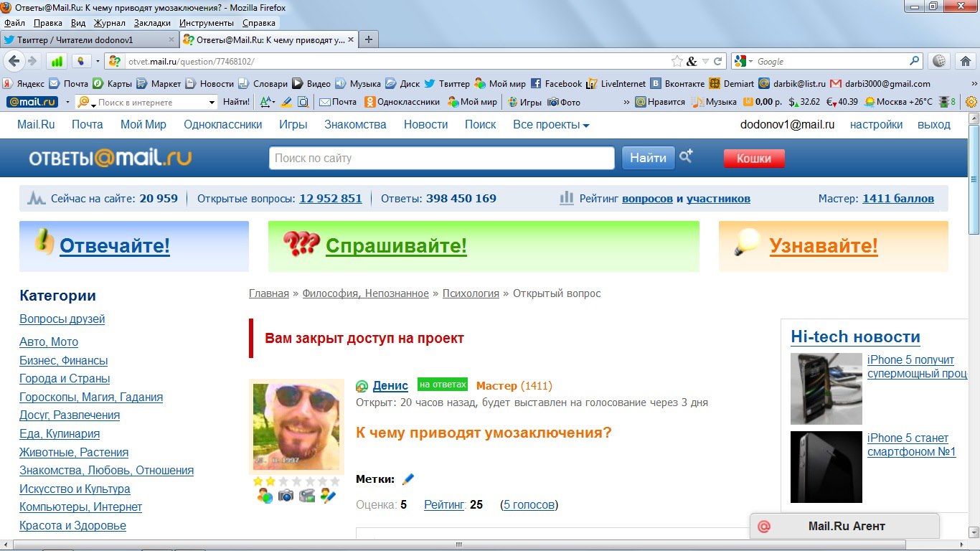
Task: Click the green signal bars toolbar icon
Action: pos(57,61)
